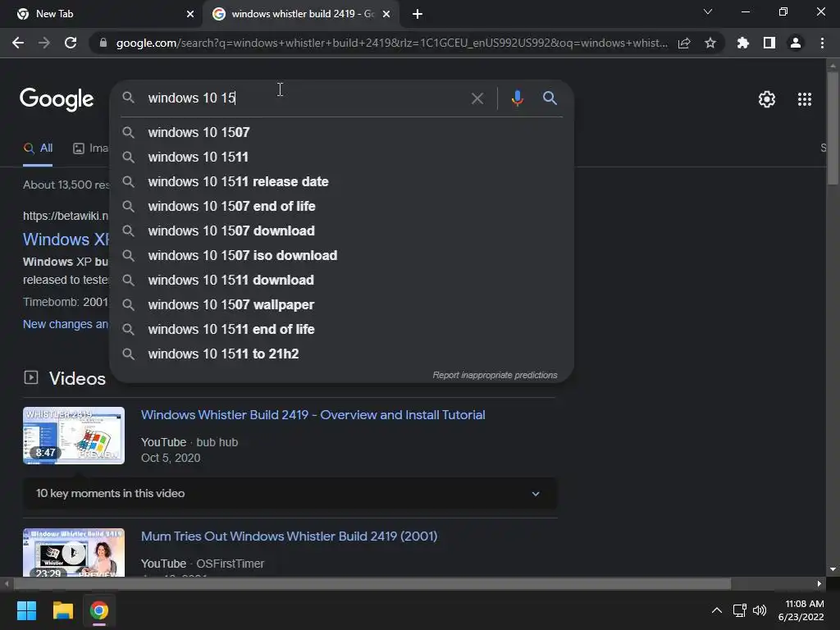
Task: Expand 10 key moments in this video
Action: point(290,493)
